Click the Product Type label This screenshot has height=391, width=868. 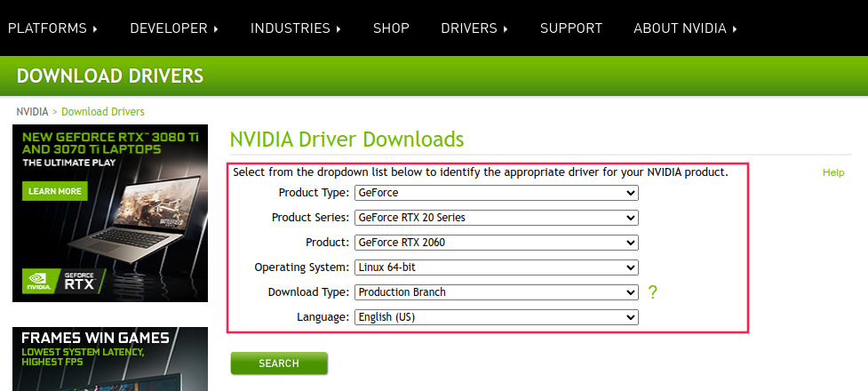[314, 193]
